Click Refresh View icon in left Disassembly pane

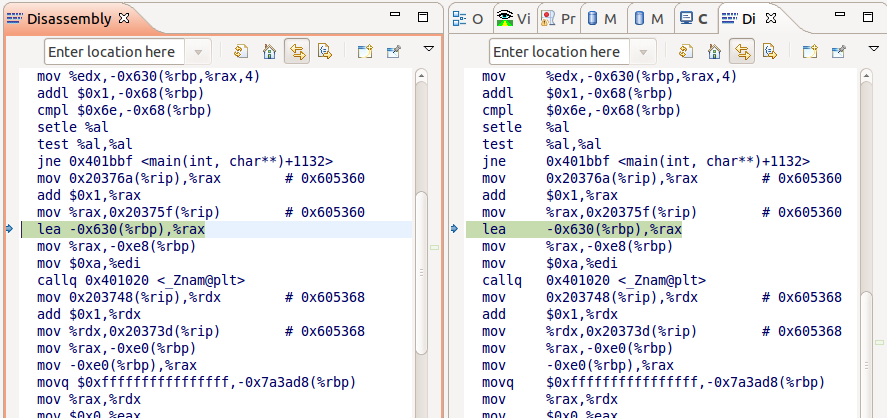tap(241, 52)
